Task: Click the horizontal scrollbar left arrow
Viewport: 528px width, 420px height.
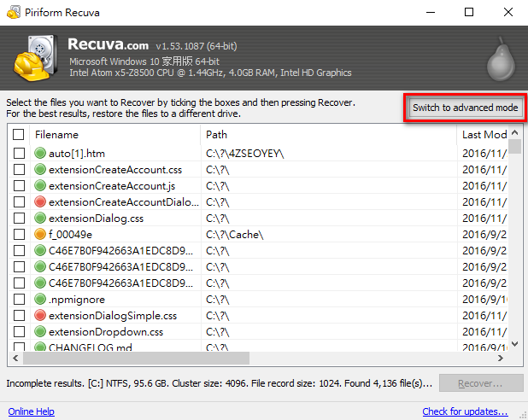Action: [x=15, y=358]
